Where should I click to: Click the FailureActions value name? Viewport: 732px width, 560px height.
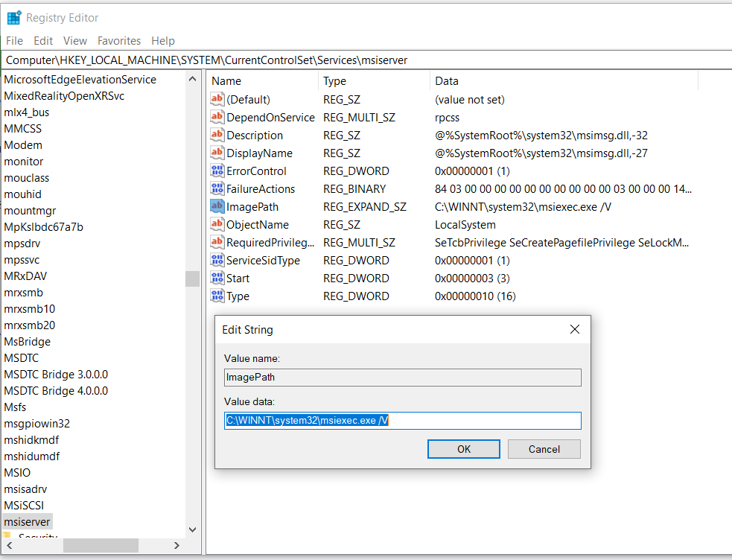pyautogui.click(x=261, y=189)
